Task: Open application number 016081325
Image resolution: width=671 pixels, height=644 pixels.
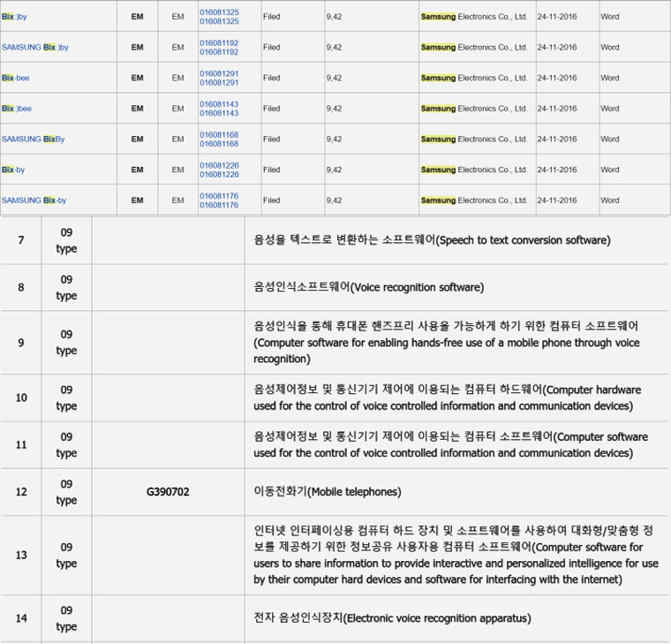Action: point(219,17)
